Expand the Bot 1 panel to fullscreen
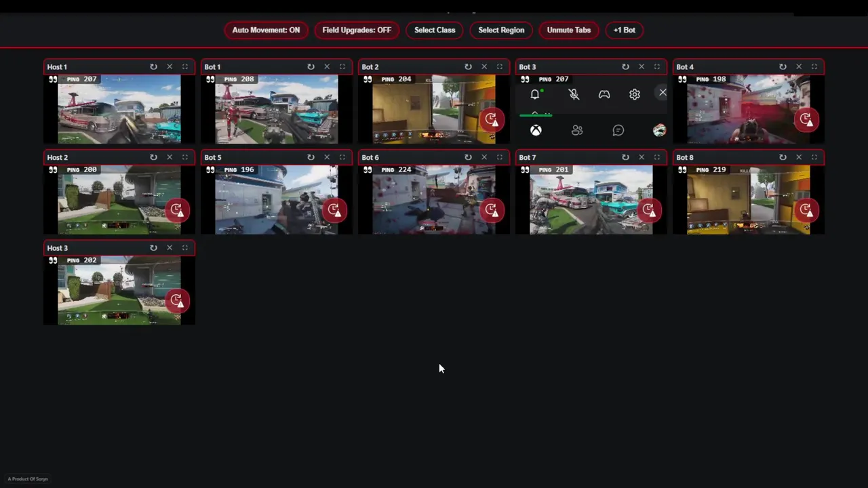This screenshot has height=488, width=868. 342,66
